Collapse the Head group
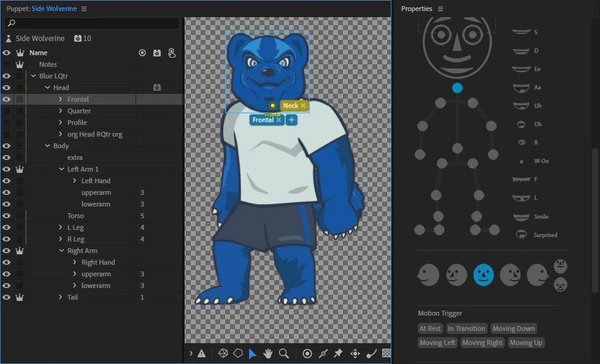 coord(47,88)
